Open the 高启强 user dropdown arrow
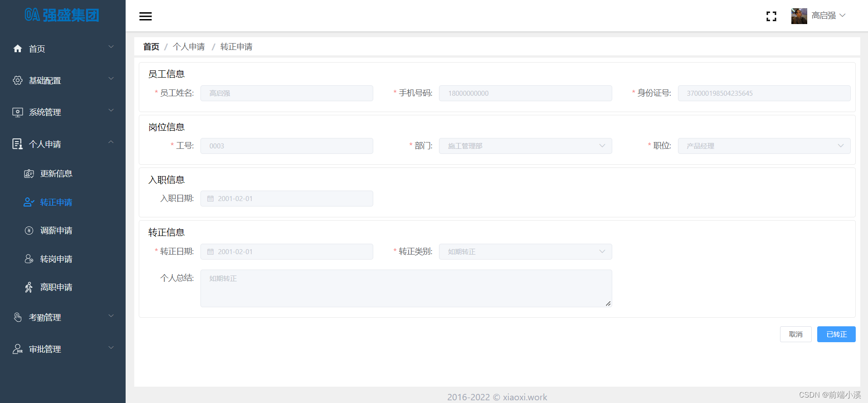The height and width of the screenshot is (403, 868). tap(842, 15)
